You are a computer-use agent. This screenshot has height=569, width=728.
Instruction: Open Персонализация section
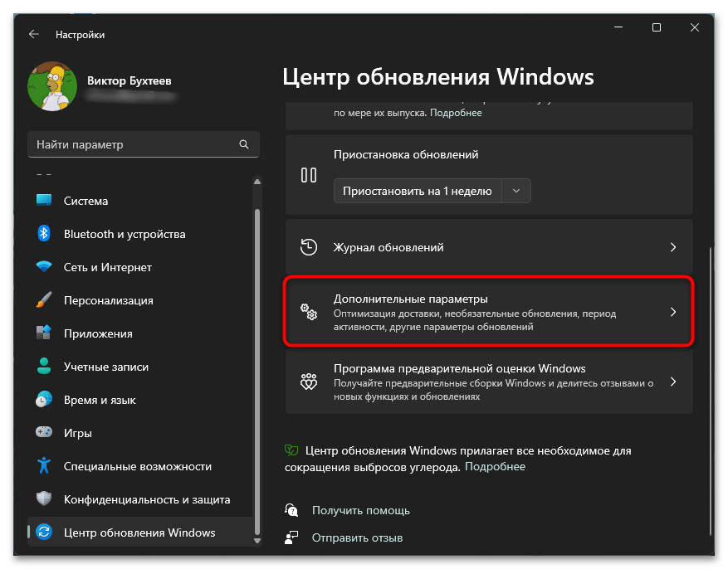click(x=140, y=300)
